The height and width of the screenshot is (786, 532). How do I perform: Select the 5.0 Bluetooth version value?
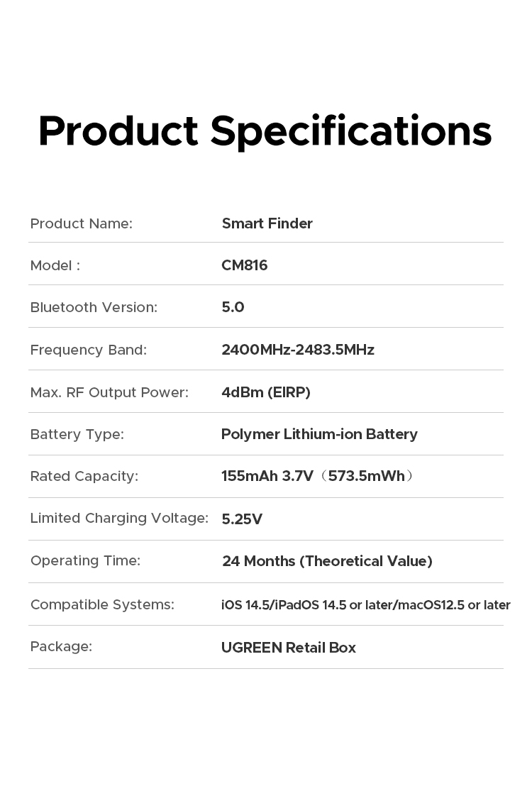[x=233, y=307]
